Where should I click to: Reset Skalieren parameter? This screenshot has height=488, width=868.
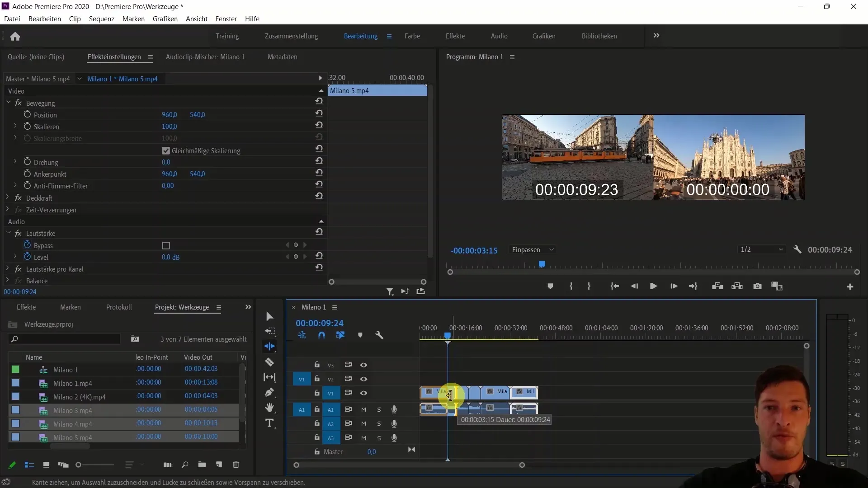coord(319,125)
